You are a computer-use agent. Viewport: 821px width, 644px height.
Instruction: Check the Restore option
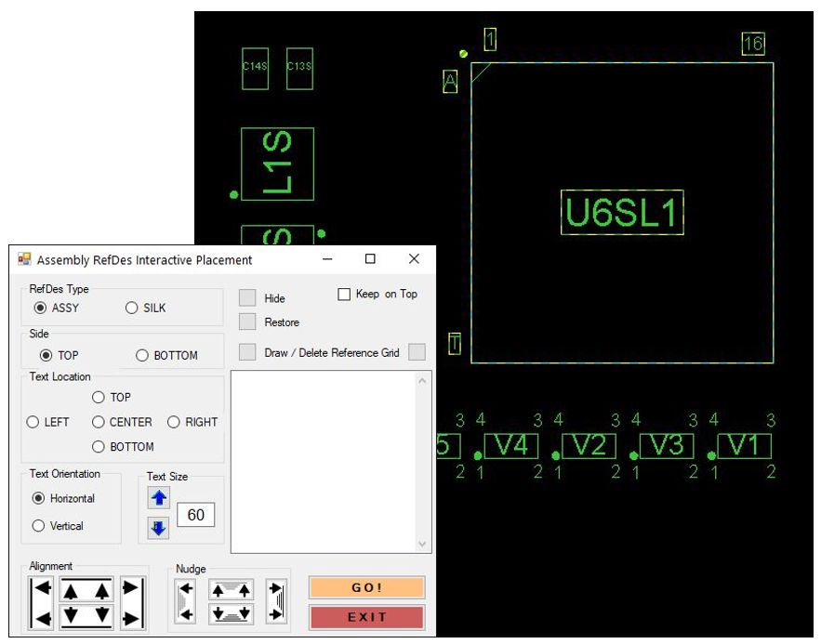point(245,322)
